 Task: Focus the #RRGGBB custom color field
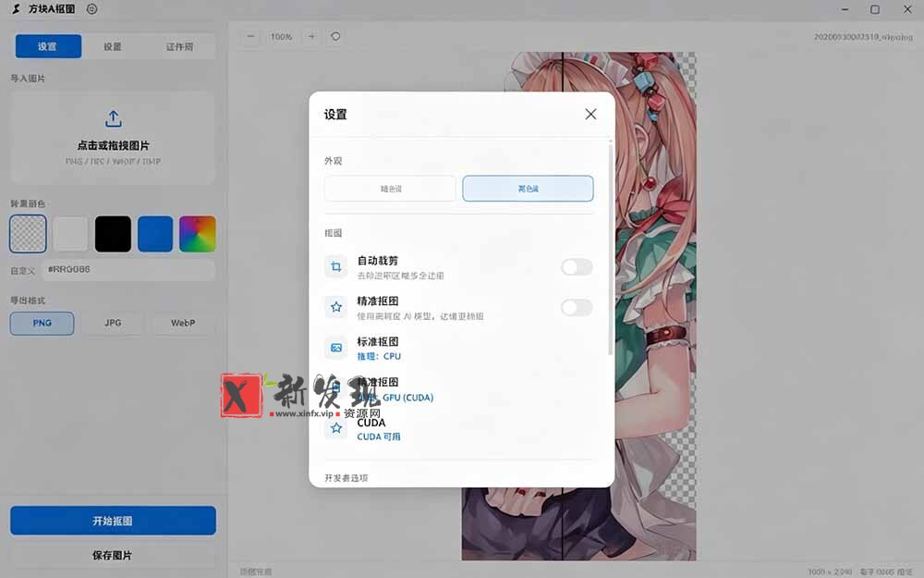point(128,269)
